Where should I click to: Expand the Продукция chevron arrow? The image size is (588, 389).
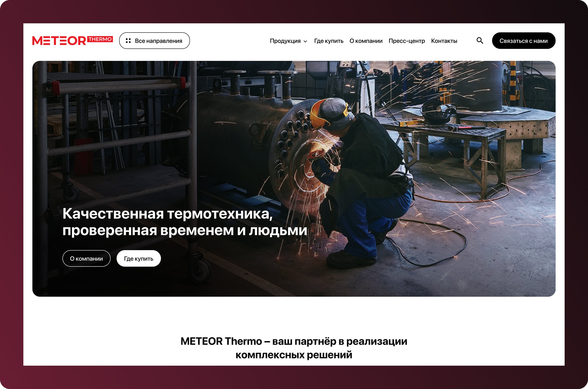[305, 41]
